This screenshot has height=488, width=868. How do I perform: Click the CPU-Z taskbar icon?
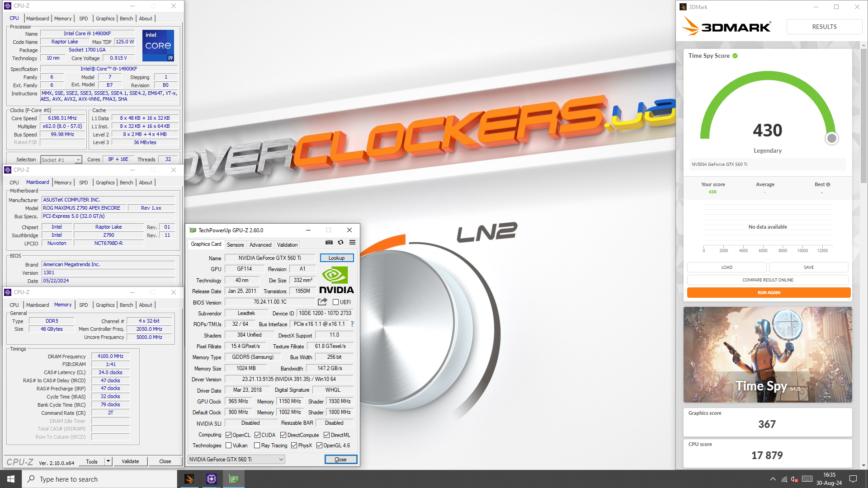tap(211, 479)
